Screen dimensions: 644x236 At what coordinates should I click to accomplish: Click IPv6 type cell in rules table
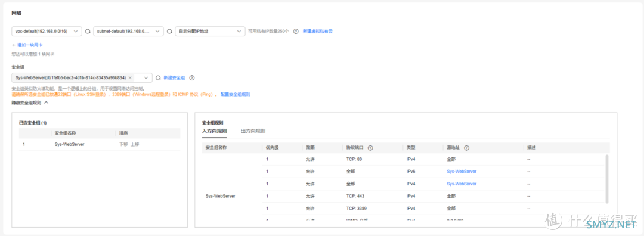click(411, 172)
